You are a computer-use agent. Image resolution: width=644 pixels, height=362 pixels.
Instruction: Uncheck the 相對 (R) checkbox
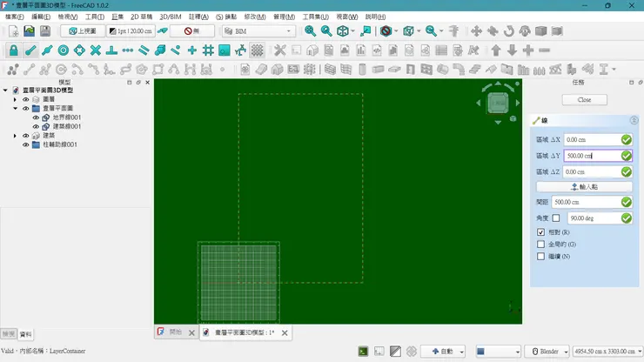tap(541, 232)
